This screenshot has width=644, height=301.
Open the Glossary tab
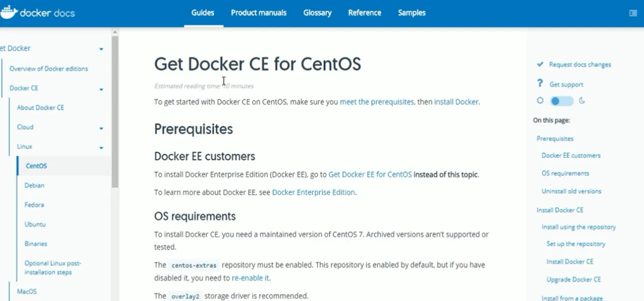point(317,13)
